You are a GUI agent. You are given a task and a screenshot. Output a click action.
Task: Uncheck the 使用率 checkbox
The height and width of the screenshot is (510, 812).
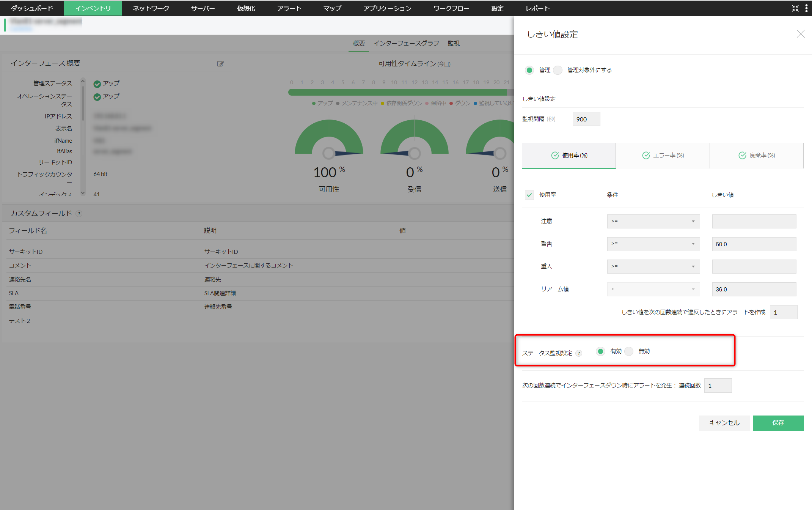pyautogui.click(x=529, y=195)
